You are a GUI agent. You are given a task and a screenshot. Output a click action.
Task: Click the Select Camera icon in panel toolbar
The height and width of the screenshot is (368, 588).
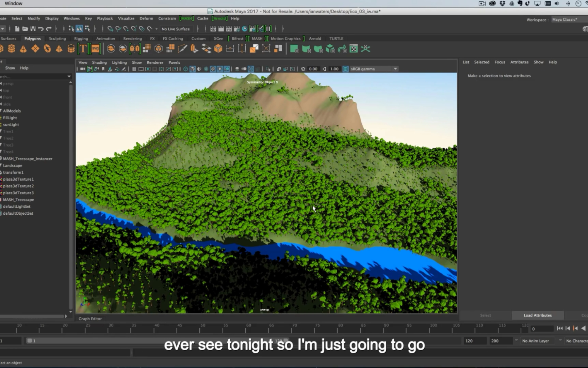pyautogui.click(x=83, y=69)
